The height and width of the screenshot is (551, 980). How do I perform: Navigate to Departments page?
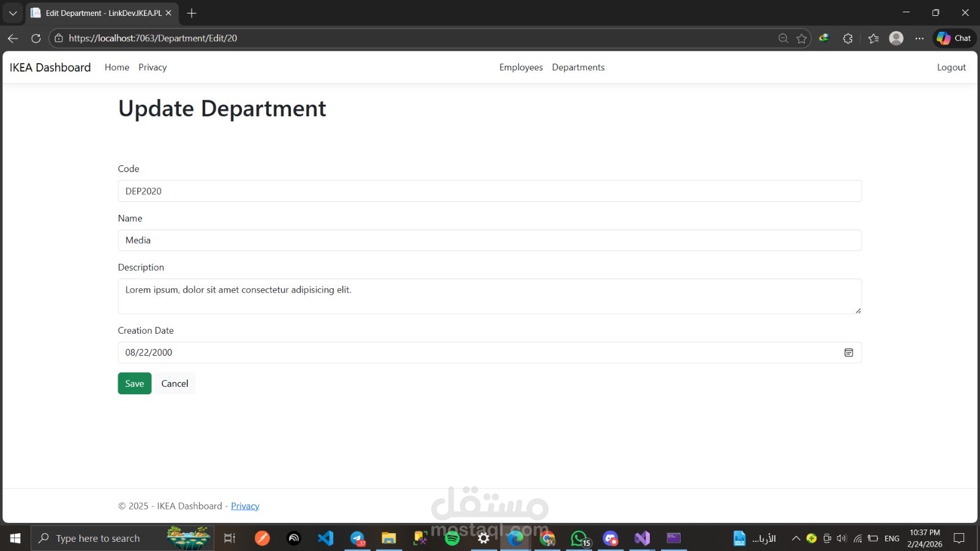pyautogui.click(x=578, y=67)
